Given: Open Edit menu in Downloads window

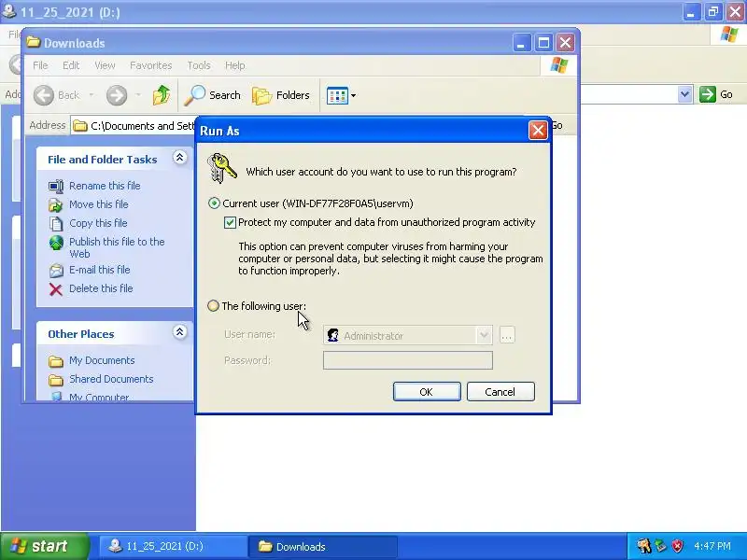Looking at the screenshot, I should point(71,65).
